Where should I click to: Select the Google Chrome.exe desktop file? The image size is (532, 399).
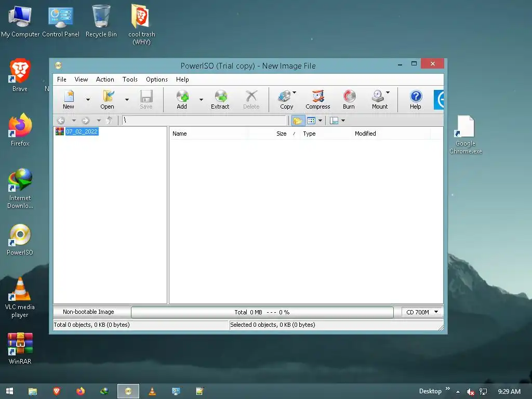click(465, 135)
